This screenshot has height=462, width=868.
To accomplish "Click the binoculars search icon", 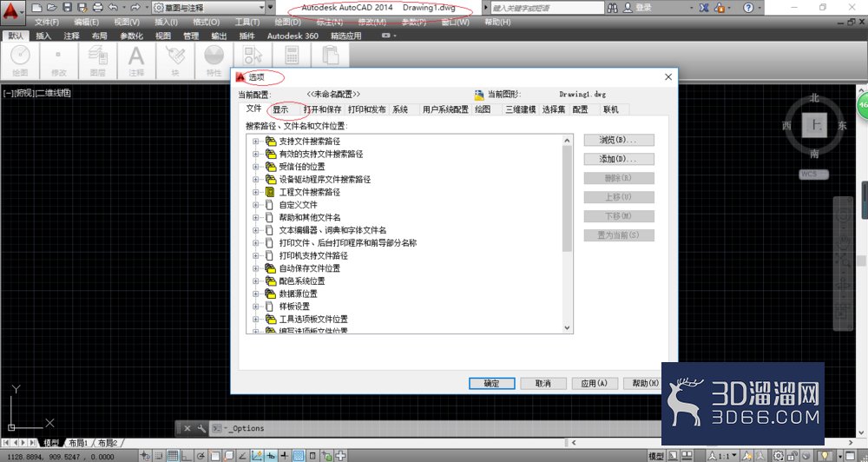I will point(612,8).
